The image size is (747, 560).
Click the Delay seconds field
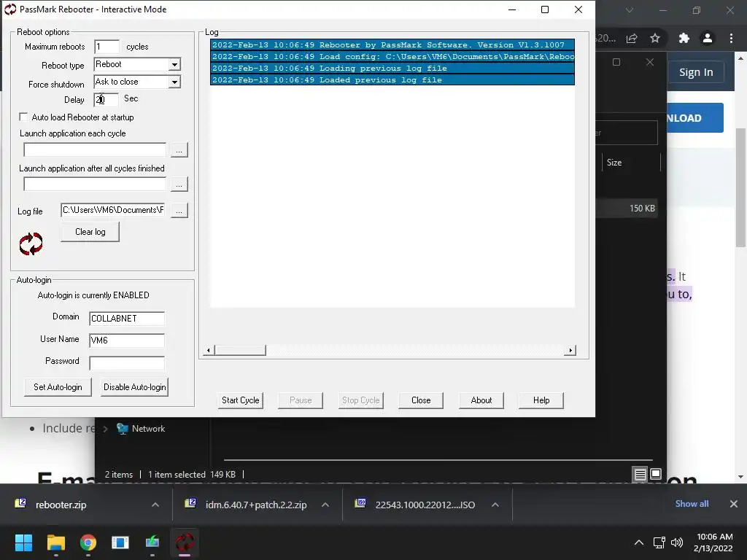107,99
